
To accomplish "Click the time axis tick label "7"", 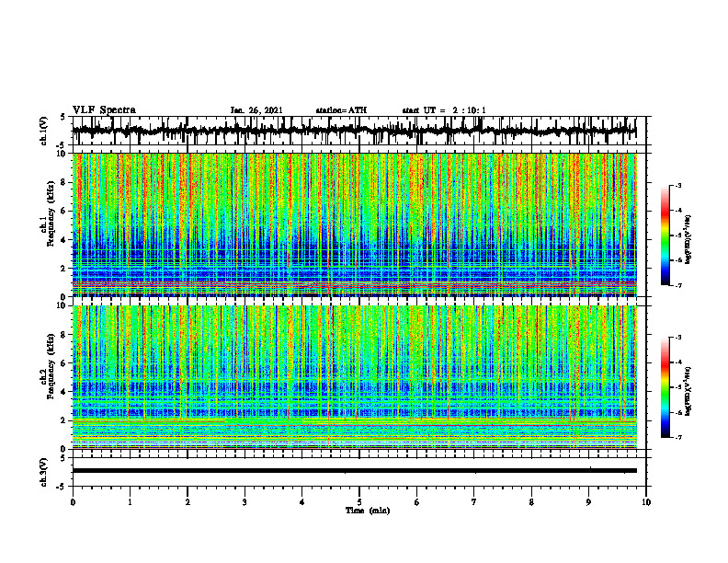I will (474, 502).
